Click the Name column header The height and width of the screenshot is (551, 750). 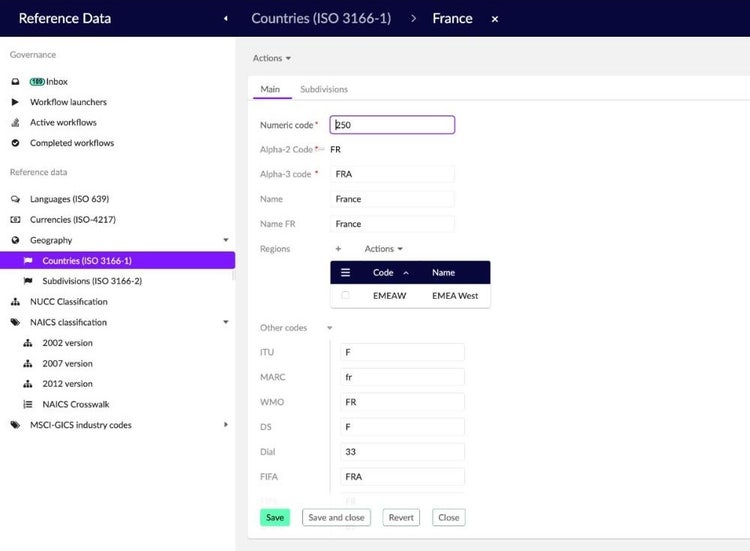443,273
